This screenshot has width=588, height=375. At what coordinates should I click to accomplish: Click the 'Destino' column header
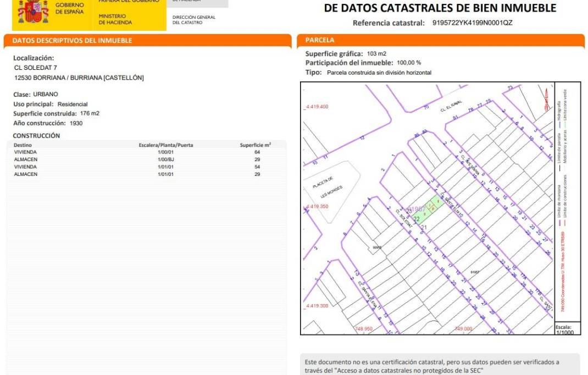pos(23,145)
